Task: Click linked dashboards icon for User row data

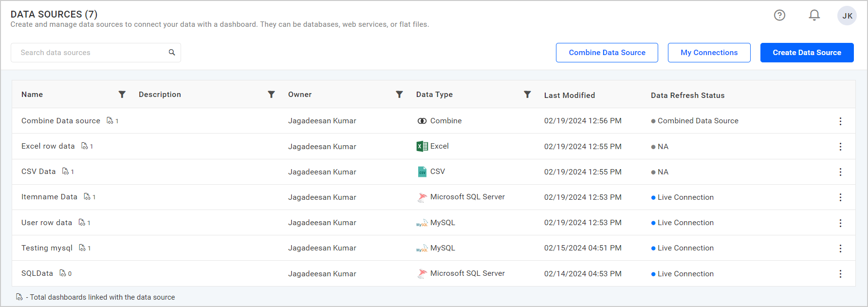Action: (x=82, y=222)
